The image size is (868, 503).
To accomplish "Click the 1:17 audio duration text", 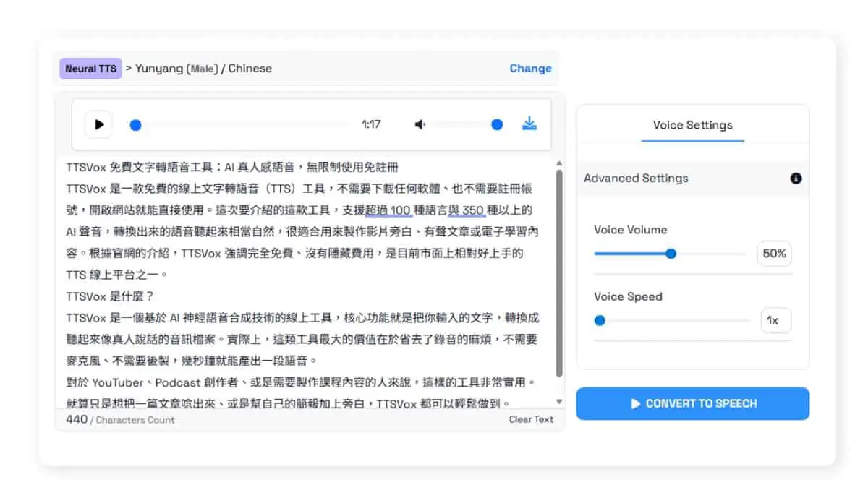I will tap(371, 124).
